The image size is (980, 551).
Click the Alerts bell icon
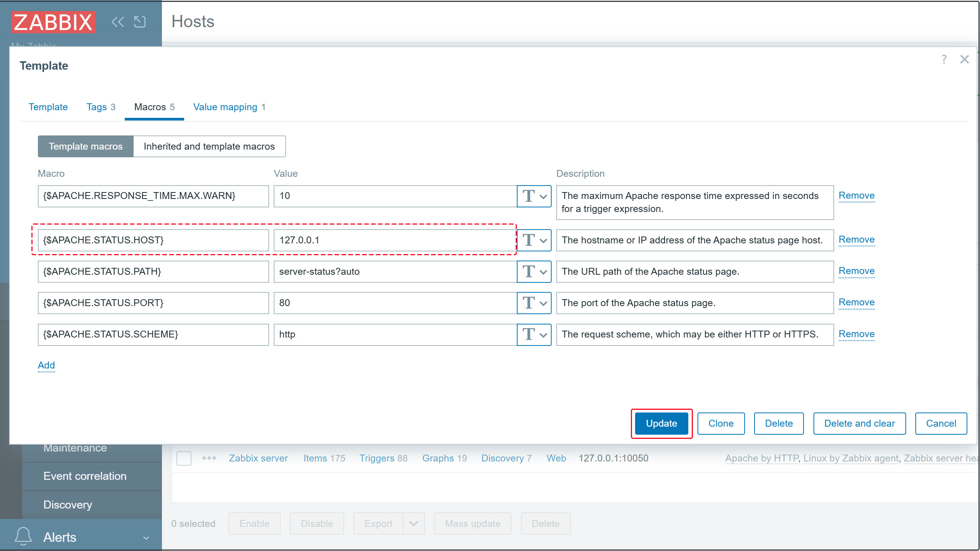23,536
